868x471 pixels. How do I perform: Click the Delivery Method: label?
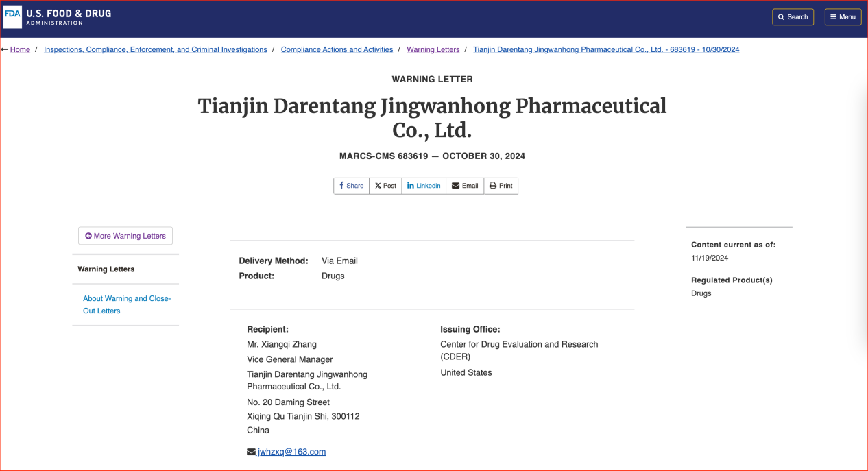point(274,261)
